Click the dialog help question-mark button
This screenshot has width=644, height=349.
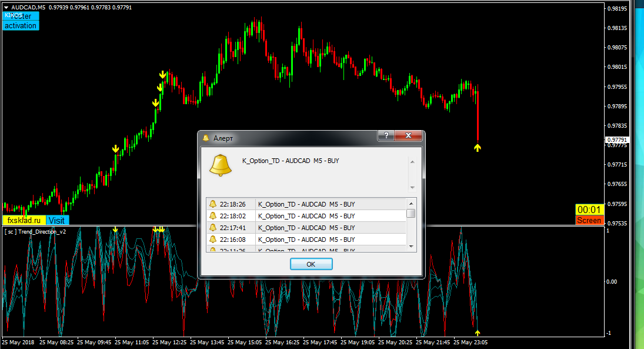pyautogui.click(x=385, y=136)
